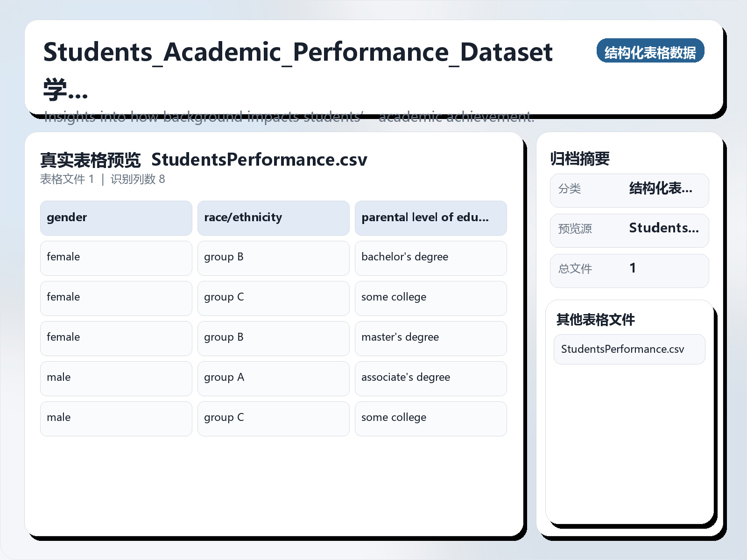Click the 总文件 count value 1

633,268
